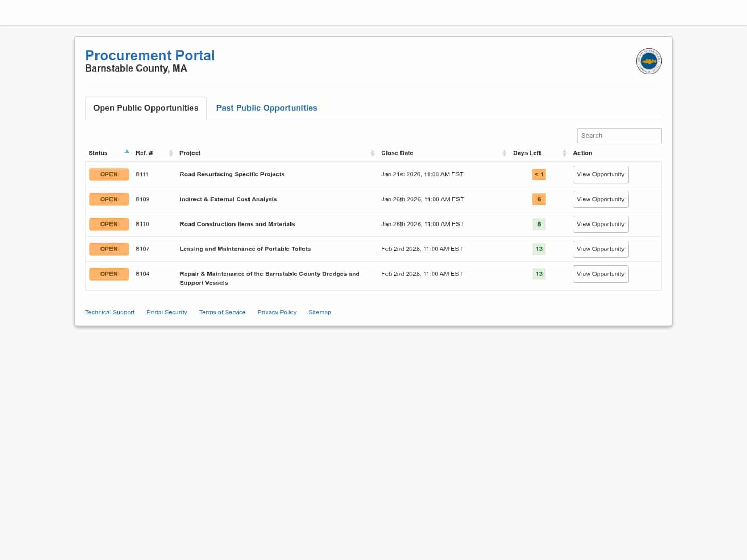This screenshot has width=747, height=560.
Task: Sort by Days Left column arrows
Action: [564, 153]
